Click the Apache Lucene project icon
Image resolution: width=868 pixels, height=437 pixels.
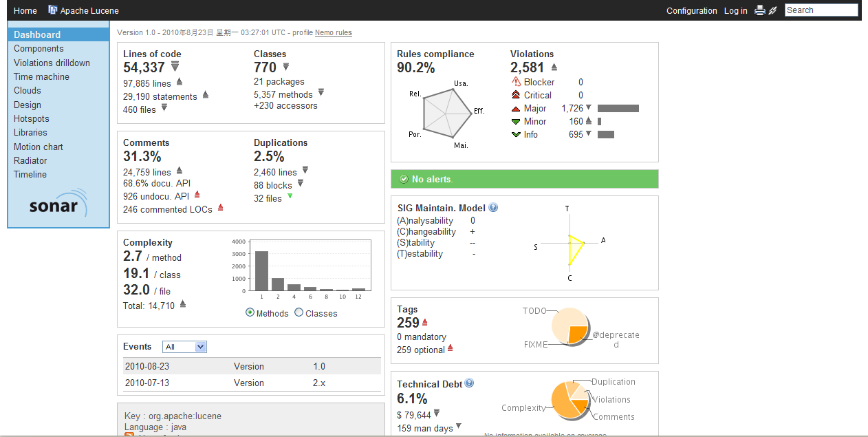coord(53,10)
